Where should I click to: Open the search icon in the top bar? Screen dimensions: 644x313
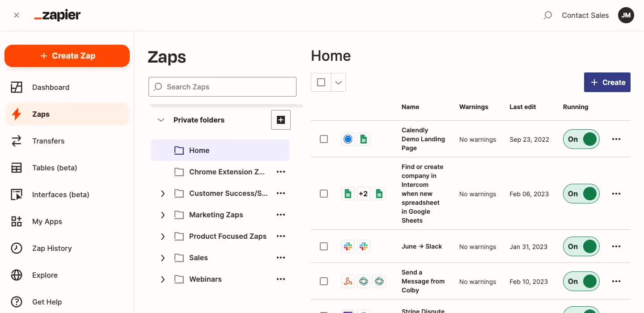[x=547, y=15]
